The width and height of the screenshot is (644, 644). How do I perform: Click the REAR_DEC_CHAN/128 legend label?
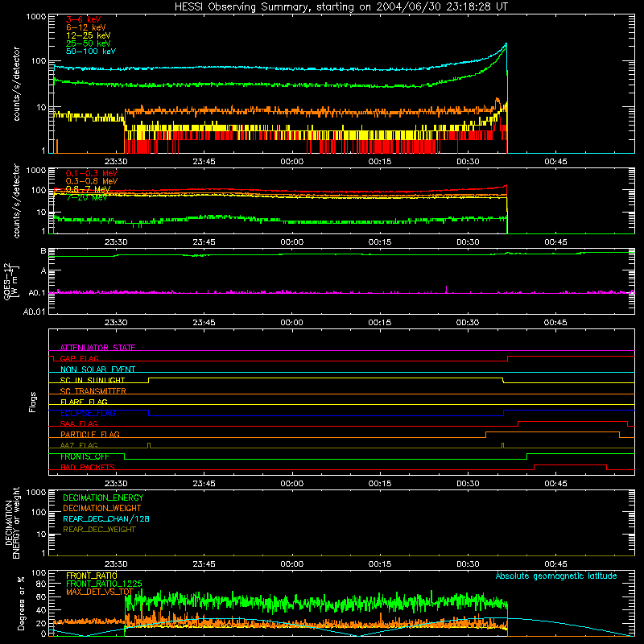click(106, 518)
